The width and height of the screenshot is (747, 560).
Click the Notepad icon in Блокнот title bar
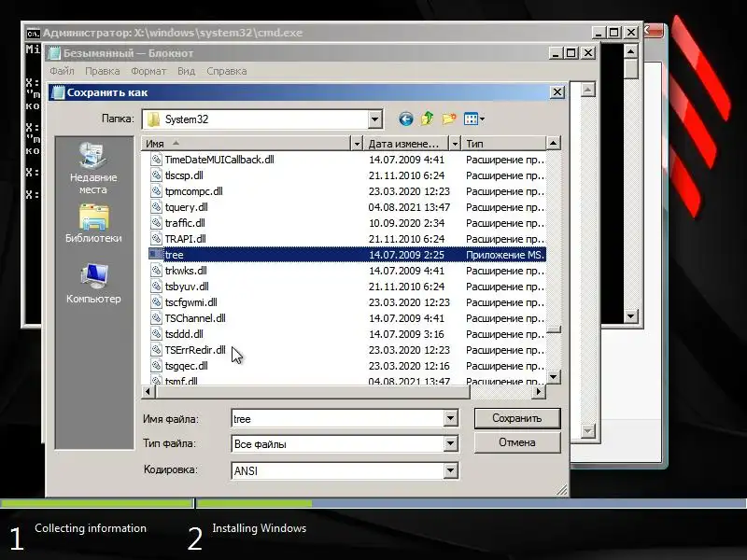click(54, 53)
